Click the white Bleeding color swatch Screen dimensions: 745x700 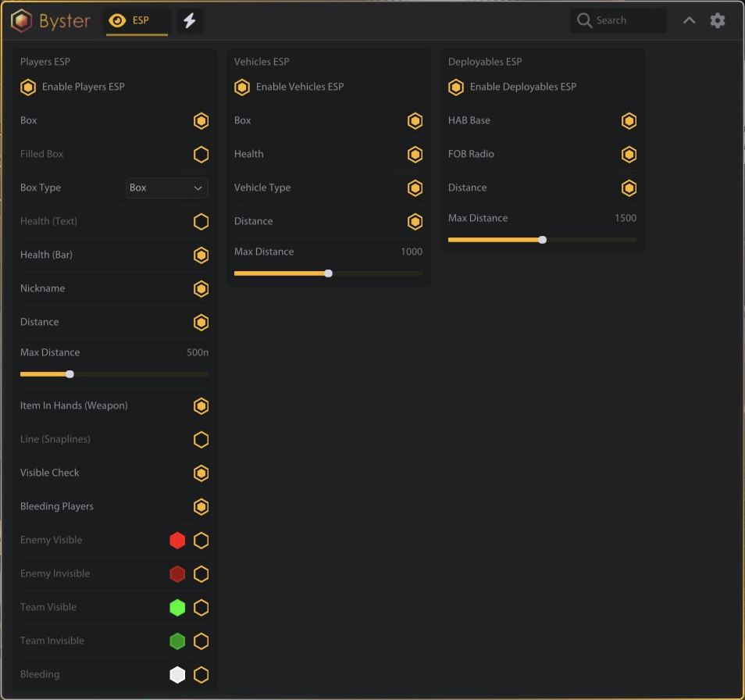(x=177, y=675)
